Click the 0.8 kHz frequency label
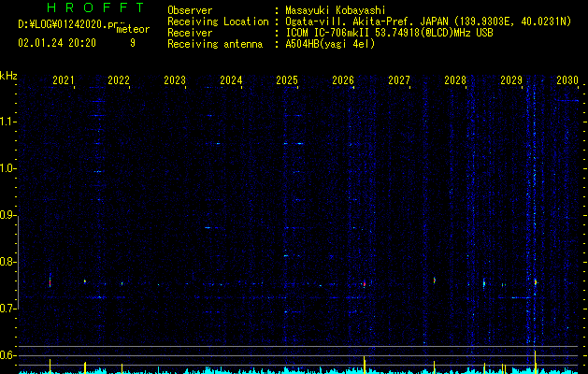Image resolution: width=588 pixels, height=374 pixels. (7, 262)
